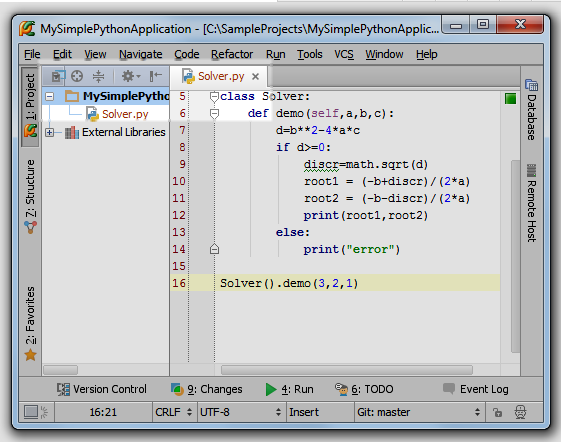This screenshot has height=442, width=561.
Task: Select External Libraries in project tree
Action: click(123, 132)
